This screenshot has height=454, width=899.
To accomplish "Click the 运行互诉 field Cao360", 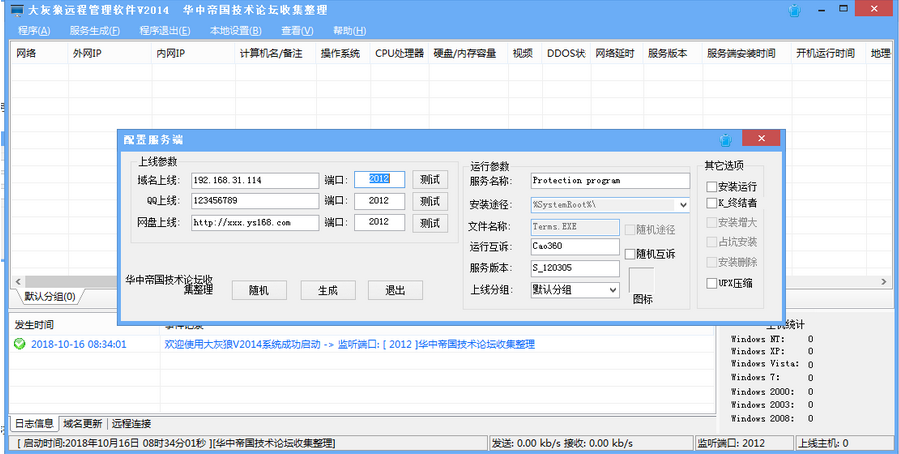I will pos(575,246).
